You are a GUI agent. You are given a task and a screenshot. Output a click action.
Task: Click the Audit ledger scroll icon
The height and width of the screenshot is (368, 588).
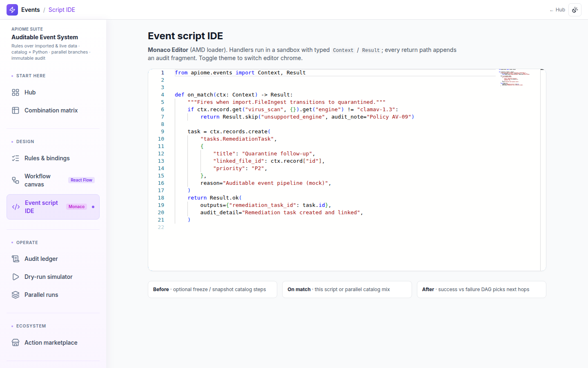pyautogui.click(x=16, y=259)
